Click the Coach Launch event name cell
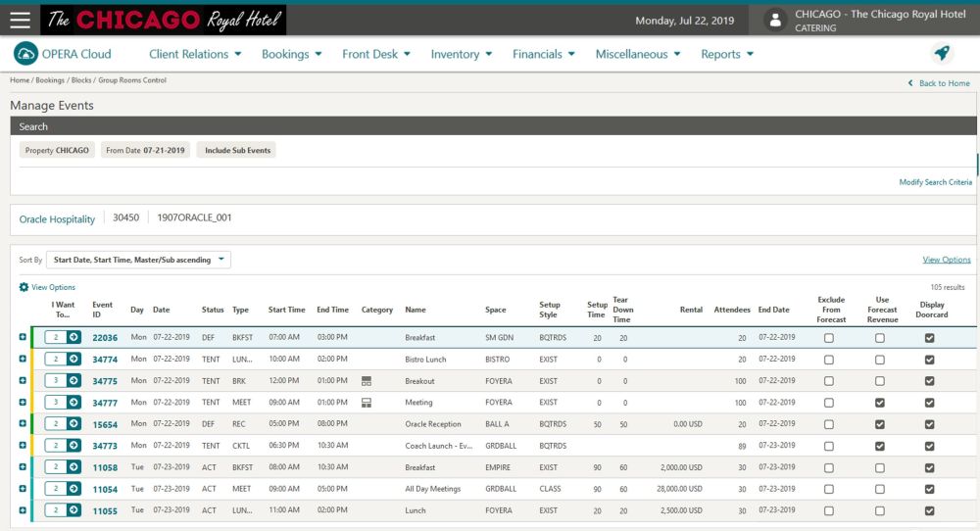 coord(438,446)
